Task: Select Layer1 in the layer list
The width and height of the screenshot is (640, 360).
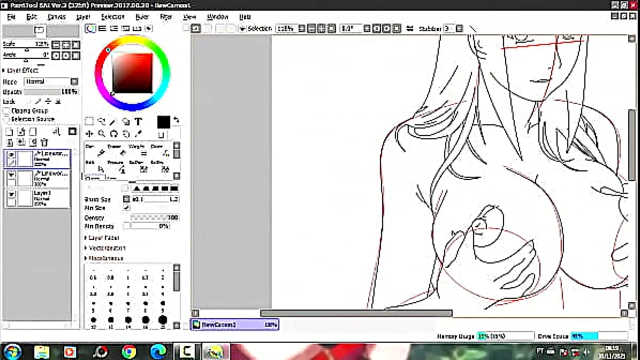Action: [x=37, y=198]
